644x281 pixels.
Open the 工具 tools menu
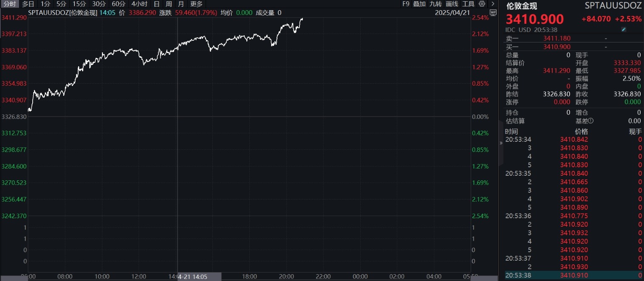point(468,4)
